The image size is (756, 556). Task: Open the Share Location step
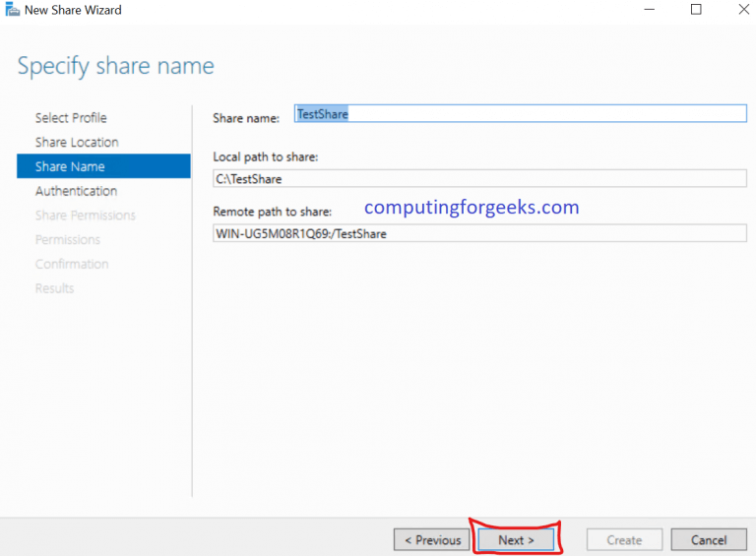pyautogui.click(x=77, y=143)
